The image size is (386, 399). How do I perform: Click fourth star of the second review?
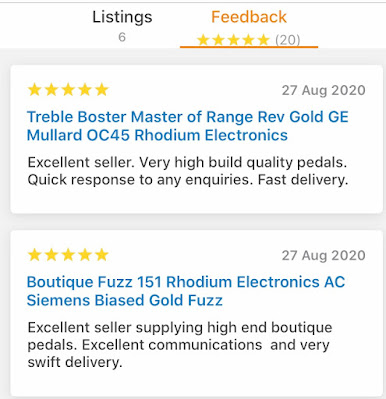coord(85,255)
